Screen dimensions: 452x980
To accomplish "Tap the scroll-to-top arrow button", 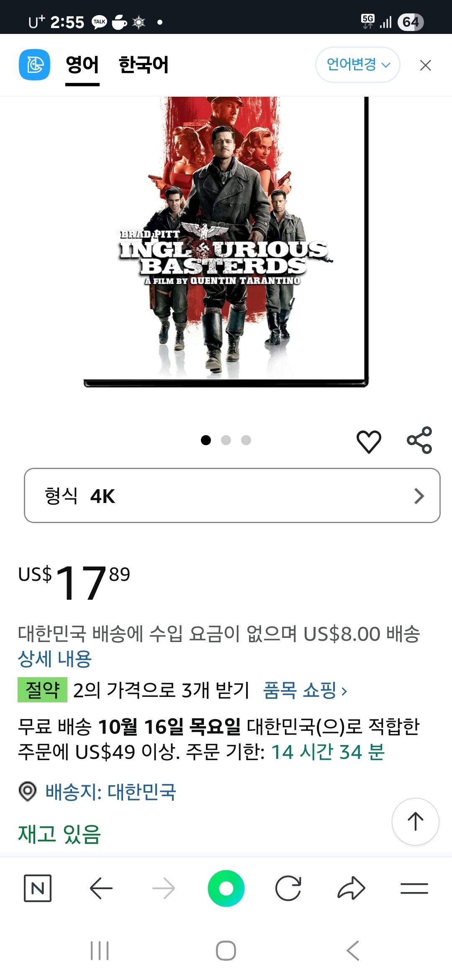I will 415,821.
